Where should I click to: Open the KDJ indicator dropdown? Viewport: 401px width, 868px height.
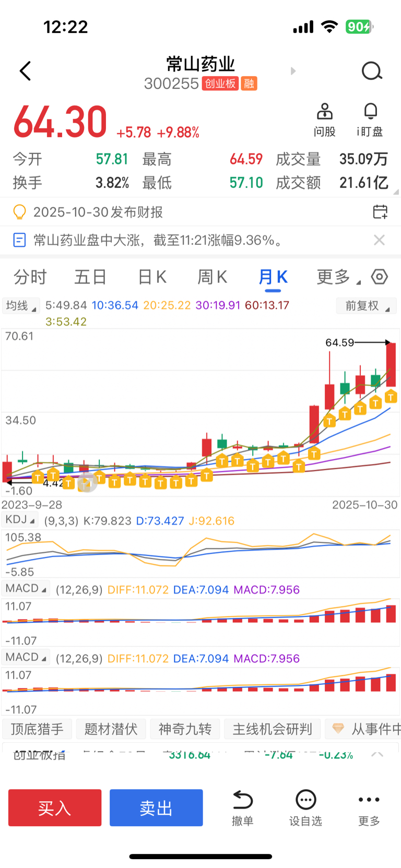coord(20,519)
